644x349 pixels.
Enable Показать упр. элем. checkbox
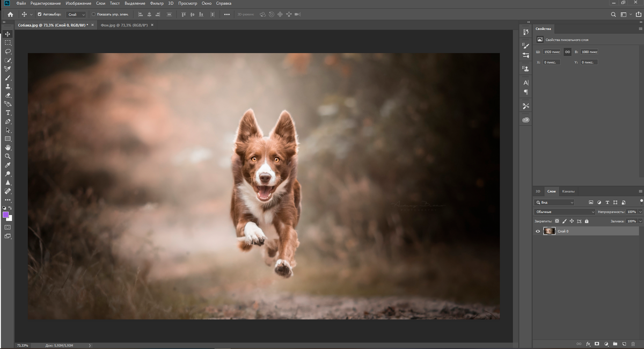tap(93, 14)
